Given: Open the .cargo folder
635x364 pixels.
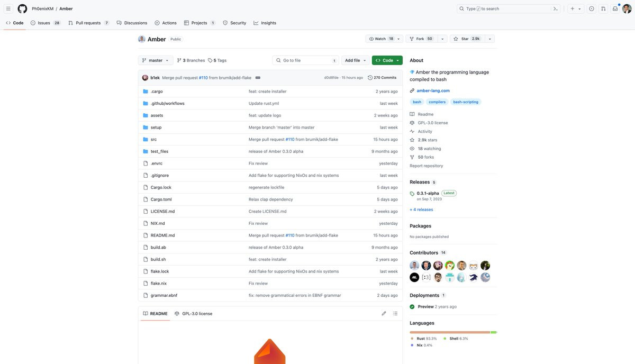Looking at the screenshot, I should point(157,92).
